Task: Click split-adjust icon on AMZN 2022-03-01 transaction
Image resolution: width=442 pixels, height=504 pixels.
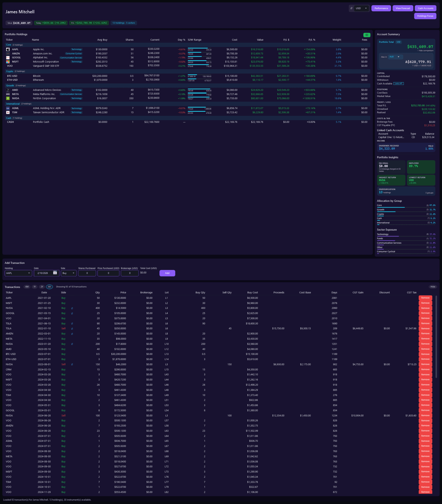Action: click(72, 334)
